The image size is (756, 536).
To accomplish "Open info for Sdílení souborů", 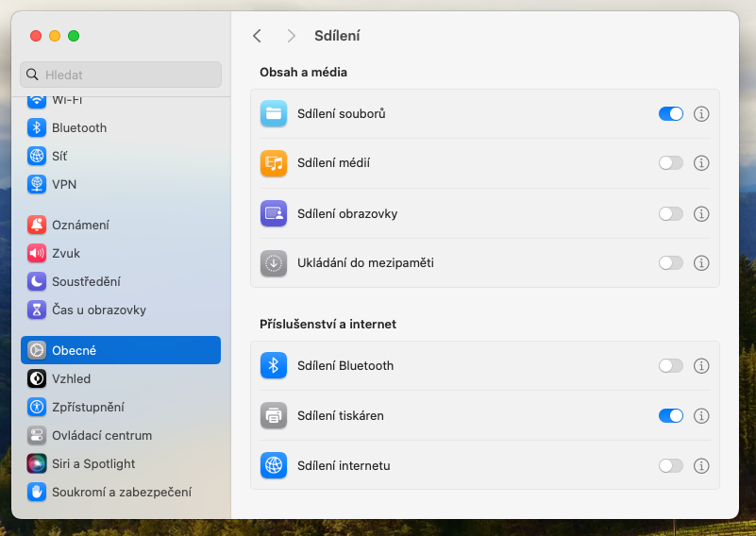I will tap(701, 113).
